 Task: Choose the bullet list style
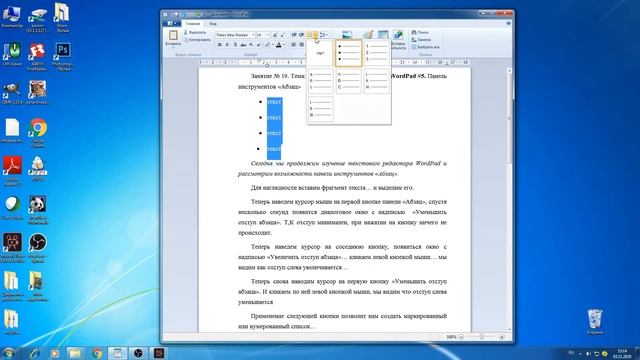tap(349, 53)
